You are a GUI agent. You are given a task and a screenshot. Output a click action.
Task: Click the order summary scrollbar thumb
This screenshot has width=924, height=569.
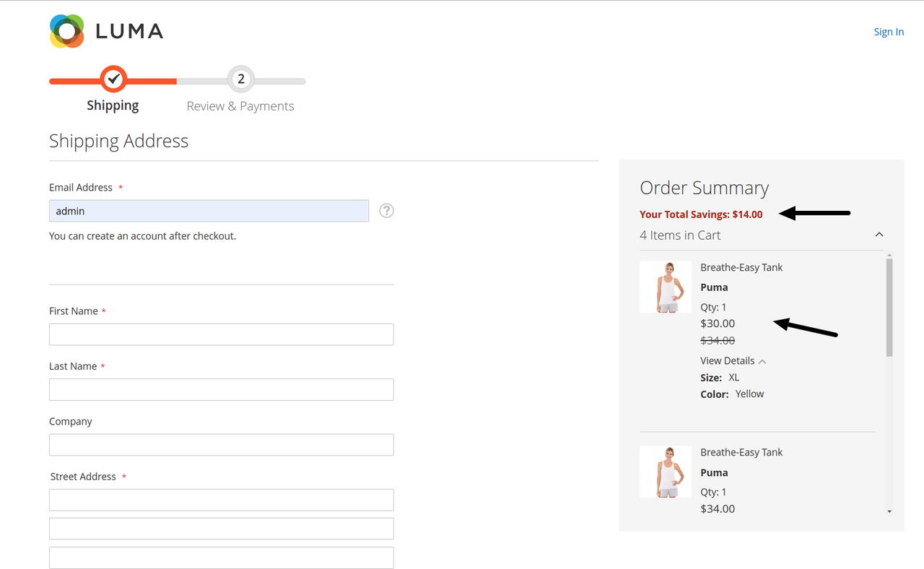pyautogui.click(x=889, y=308)
